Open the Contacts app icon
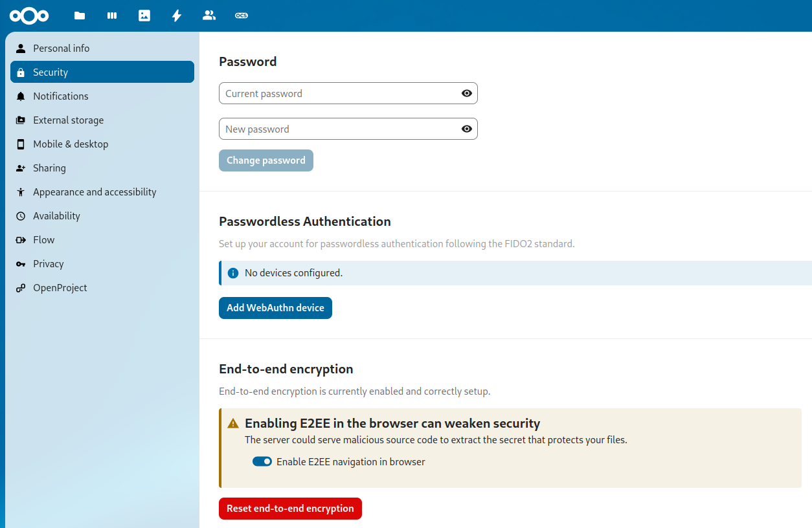 pyautogui.click(x=209, y=16)
